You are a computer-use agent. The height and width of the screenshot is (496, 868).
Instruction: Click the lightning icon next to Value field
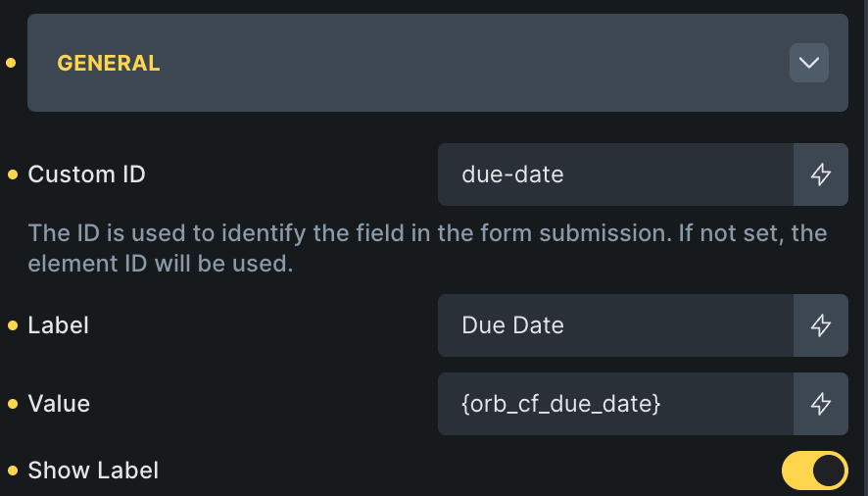(821, 403)
